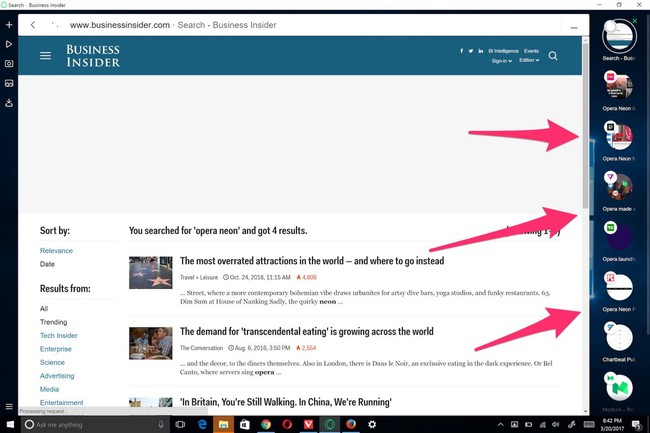Open Windows Store from taskbar
The height and width of the screenshot is (433, 650).
(245, 424)
